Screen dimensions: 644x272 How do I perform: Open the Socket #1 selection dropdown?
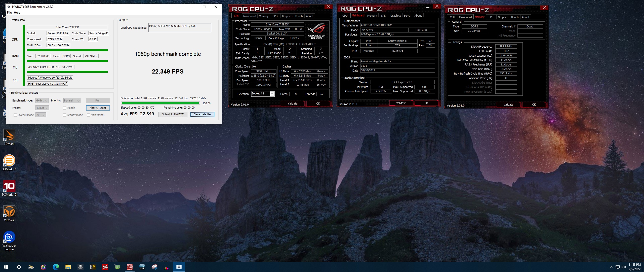tap(263, 94)
